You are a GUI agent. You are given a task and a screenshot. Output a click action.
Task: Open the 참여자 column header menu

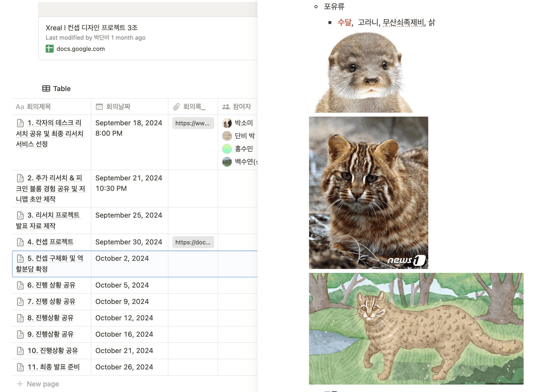click(242, 107)
